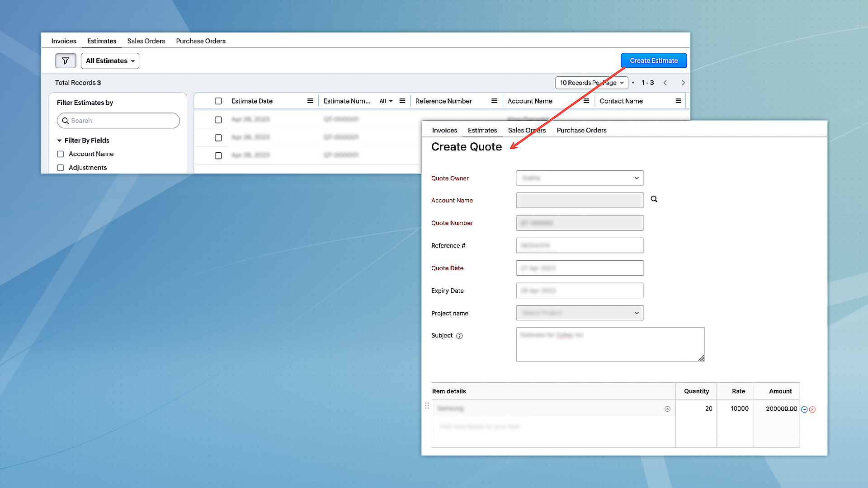Collapse Filter By Fields section

(x=59, y=141)
